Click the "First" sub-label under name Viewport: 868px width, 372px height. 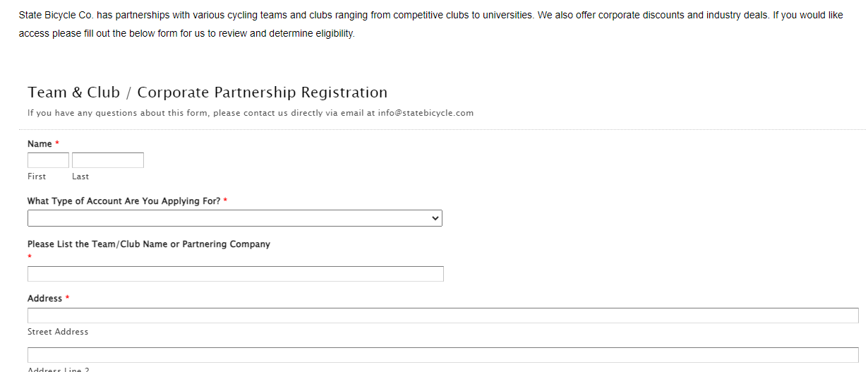point(37,176)
